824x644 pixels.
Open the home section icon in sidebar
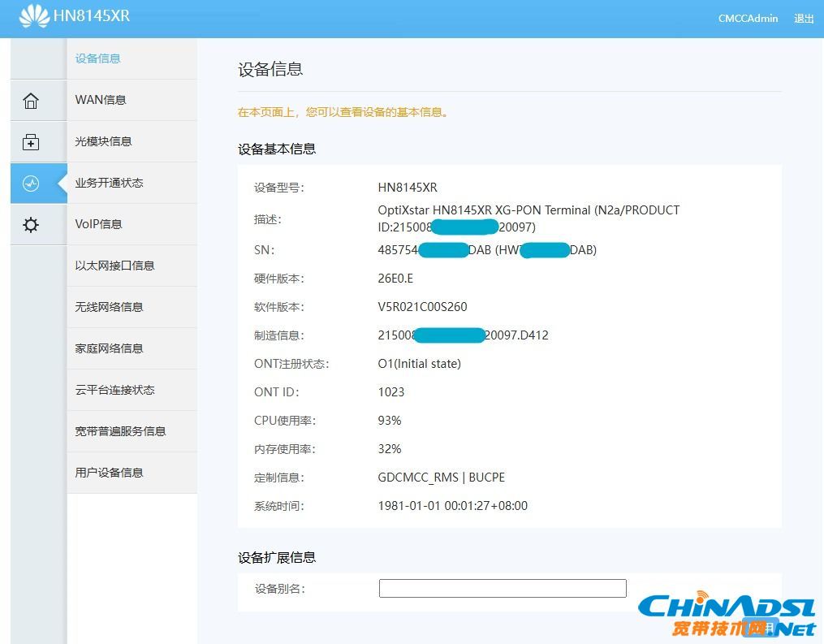(x=31, y=100)
